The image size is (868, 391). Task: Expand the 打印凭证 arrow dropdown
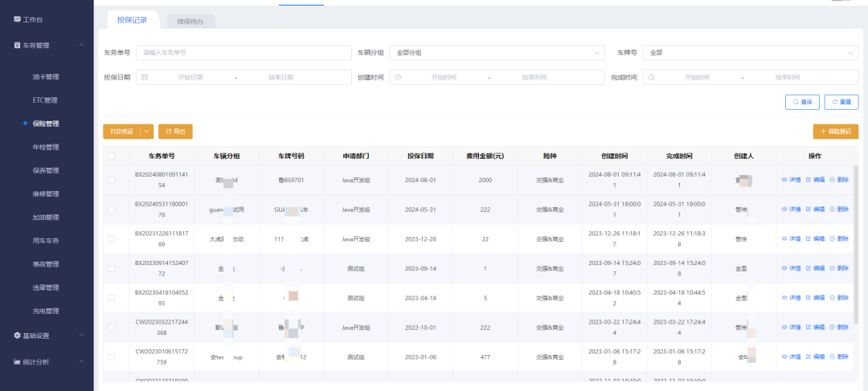[x=146, y=131]
